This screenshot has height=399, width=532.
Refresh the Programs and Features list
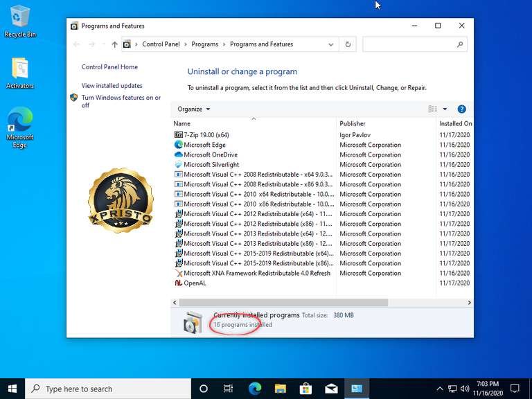pos(348,44)
